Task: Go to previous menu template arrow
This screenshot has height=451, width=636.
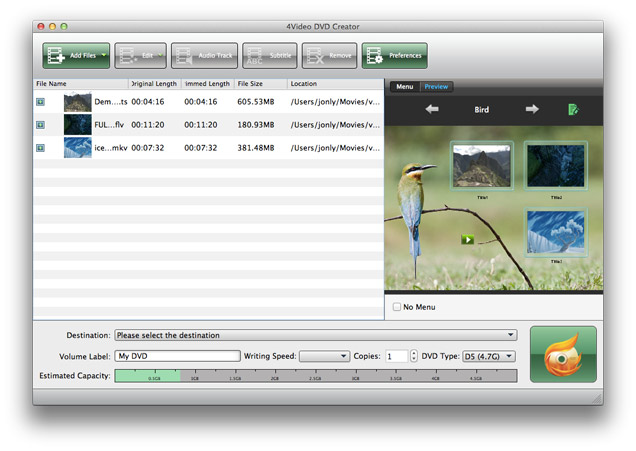Action: (432, 109)
